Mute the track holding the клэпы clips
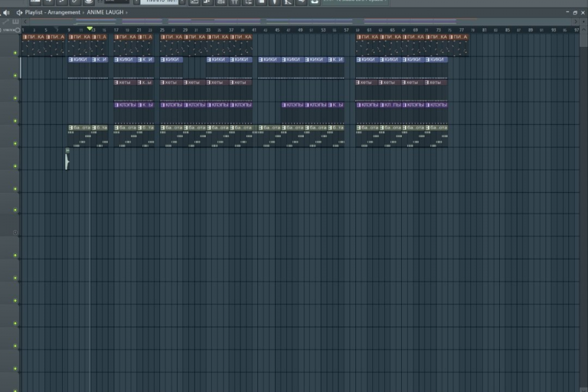 coord(16,121)
